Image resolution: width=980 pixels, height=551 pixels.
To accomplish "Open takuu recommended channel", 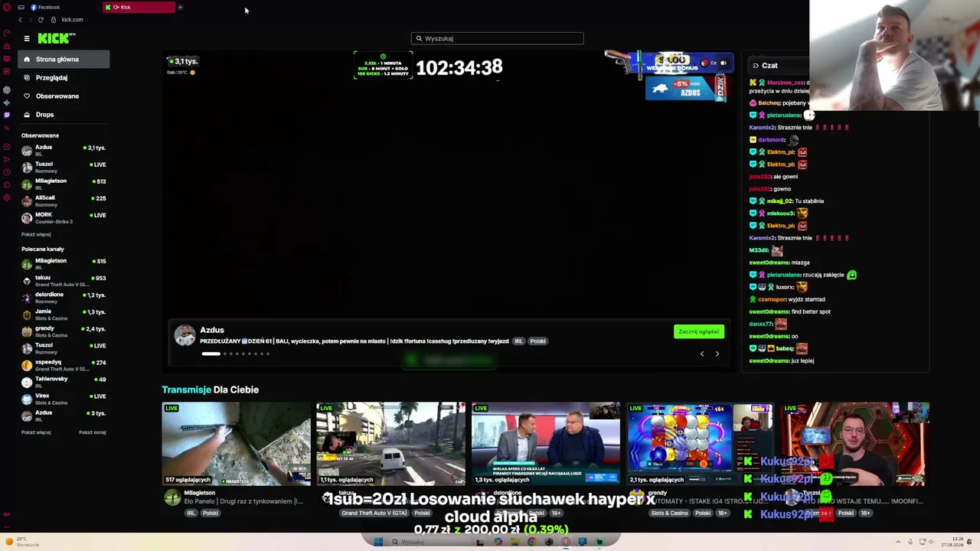I will click(64, 279).
